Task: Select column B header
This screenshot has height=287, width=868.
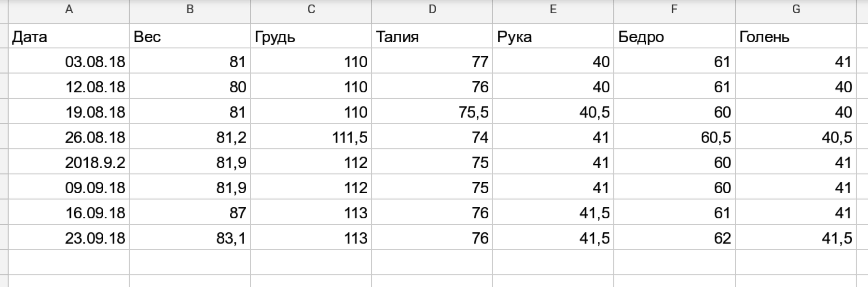Action: tap(190, 9)
